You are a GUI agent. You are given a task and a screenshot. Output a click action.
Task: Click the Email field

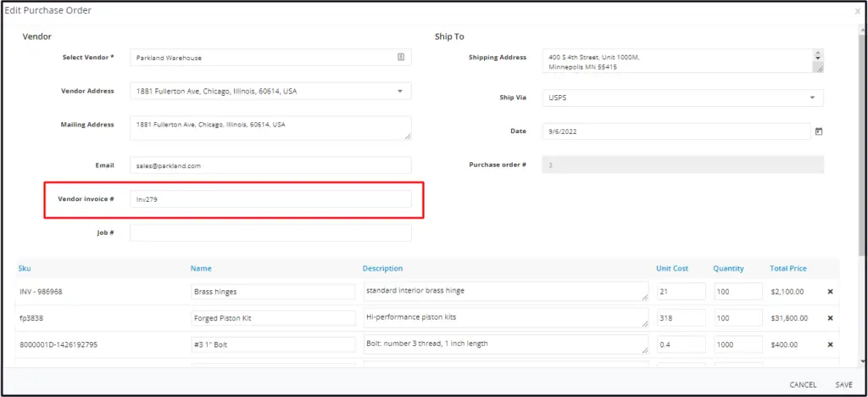270,165
